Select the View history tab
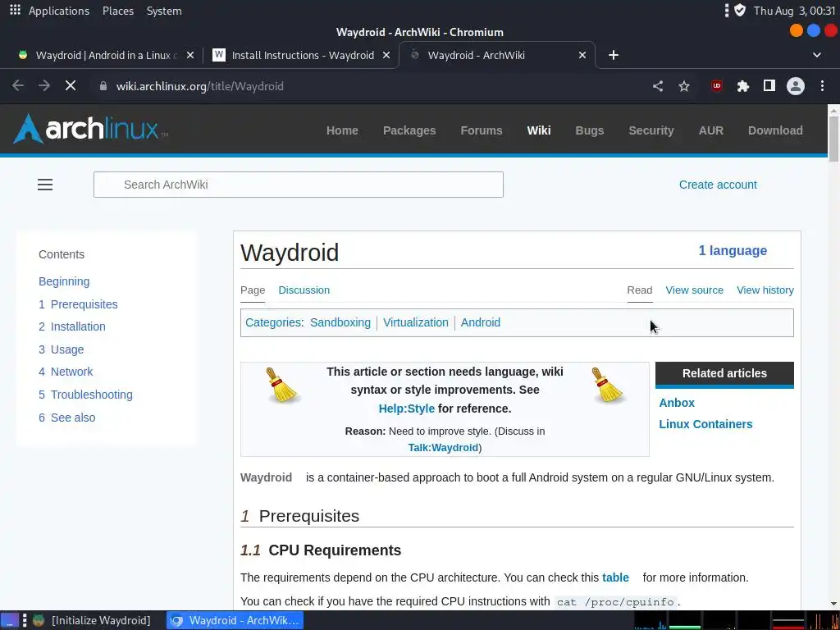 pos(765,290)
